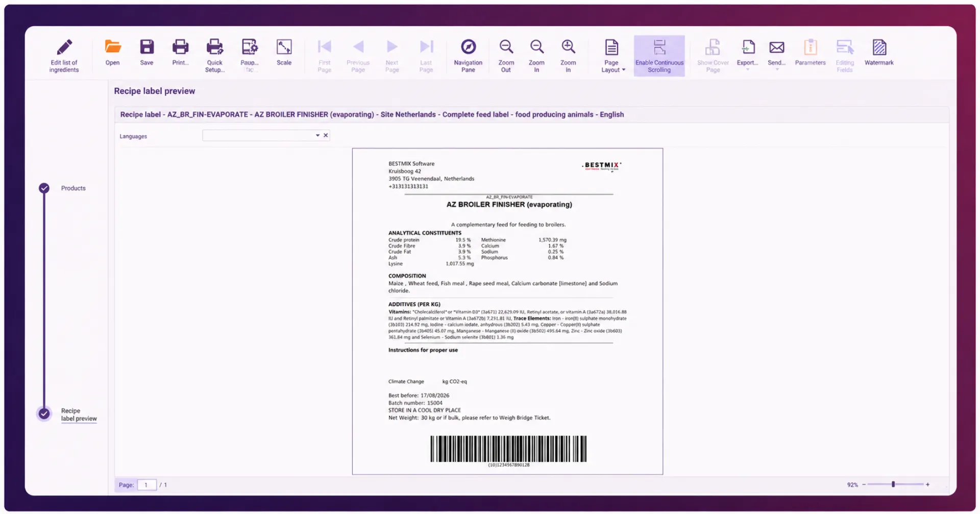Jump to Last Page
This screenshot has width=980, height=514.
click(x=426, y=56)
